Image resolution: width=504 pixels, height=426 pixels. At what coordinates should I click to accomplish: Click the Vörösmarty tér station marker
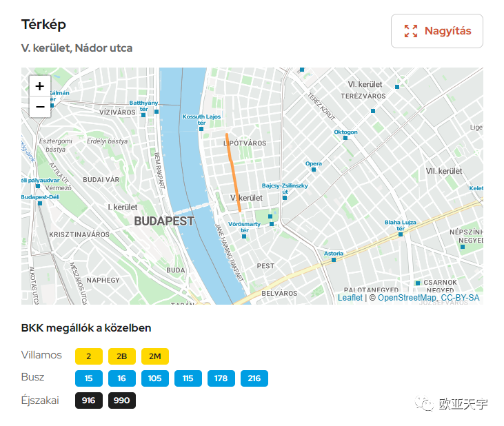pyautogui.click(x=244, y=236)
